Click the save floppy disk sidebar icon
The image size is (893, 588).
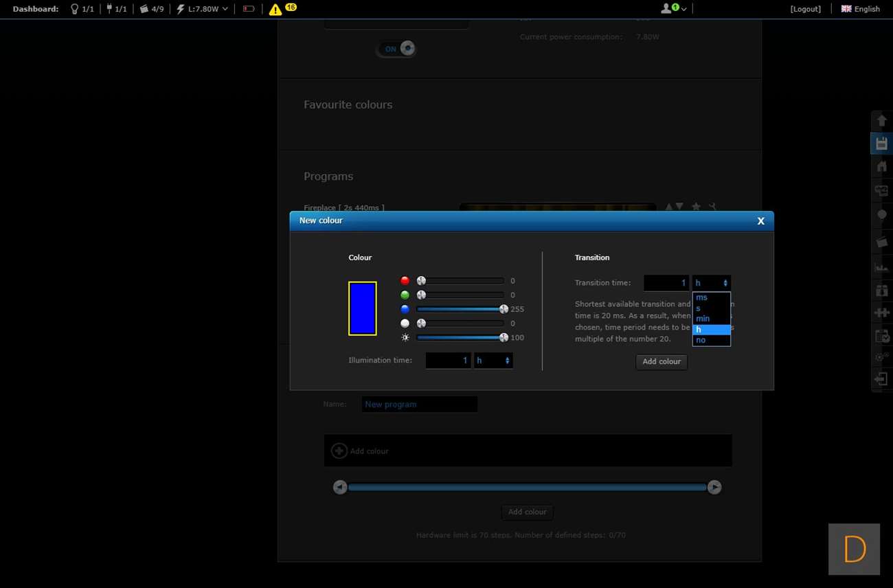pos(881,144)
